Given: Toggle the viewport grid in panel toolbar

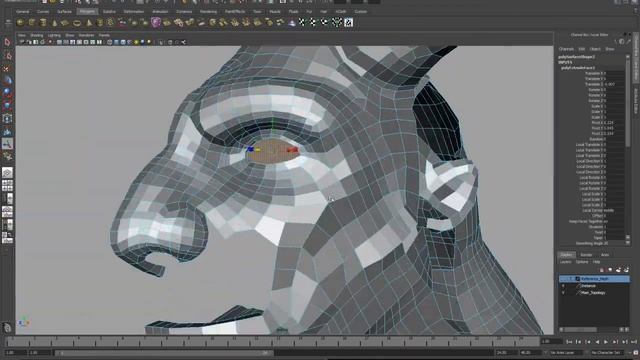Looking at the screenshot, I should (x=59, y=42).
